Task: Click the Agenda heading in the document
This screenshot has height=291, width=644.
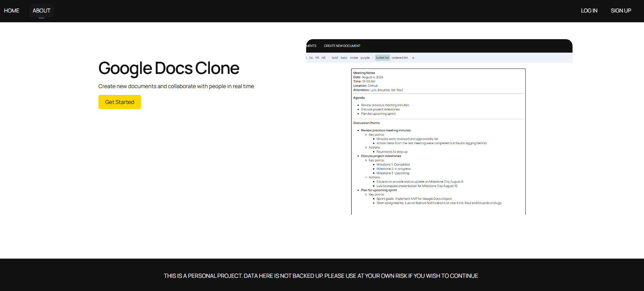Action: pyautogui.click(x=359, y=98)
